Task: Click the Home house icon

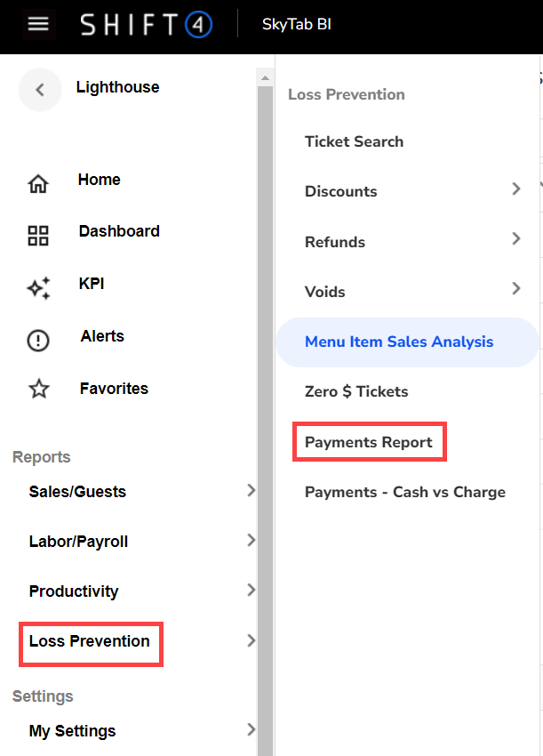Action: (x=38, y=184)
